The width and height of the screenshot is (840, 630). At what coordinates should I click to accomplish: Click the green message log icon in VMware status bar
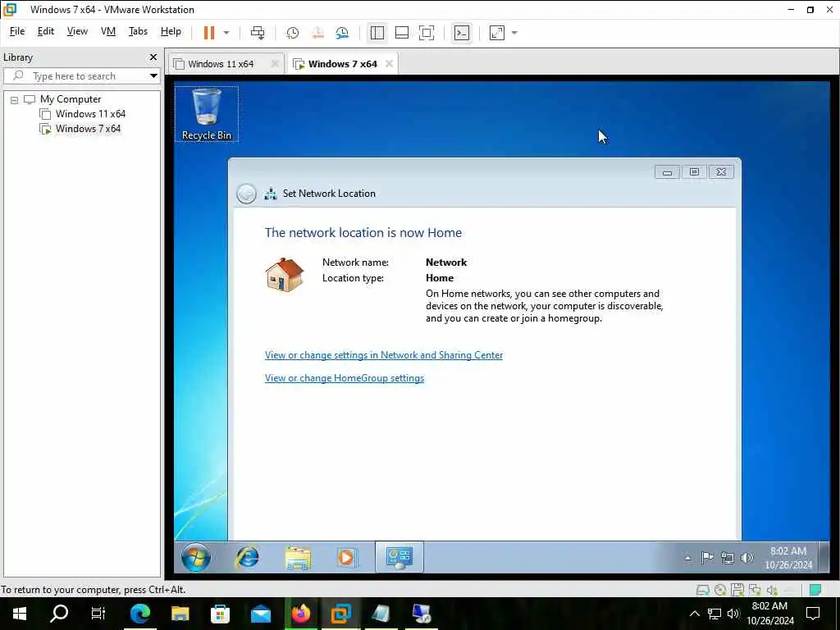(x=815, y=591)
